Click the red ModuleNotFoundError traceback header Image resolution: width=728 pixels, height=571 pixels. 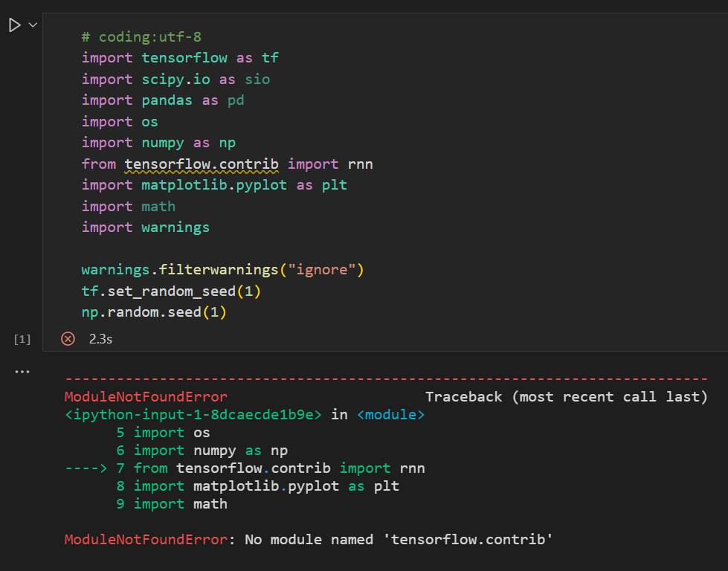coord(146,397)
